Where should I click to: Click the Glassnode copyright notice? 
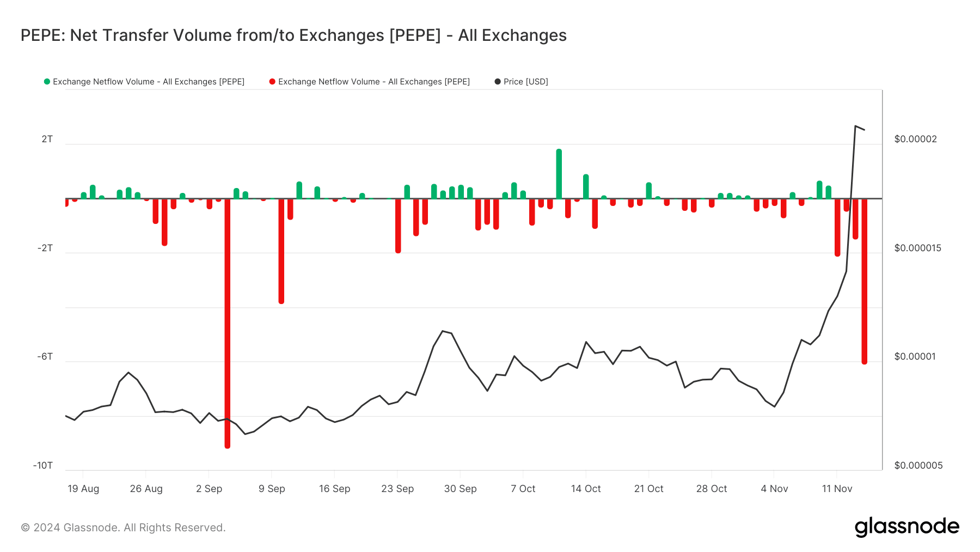pyautogui.click(x=123, y=527)
